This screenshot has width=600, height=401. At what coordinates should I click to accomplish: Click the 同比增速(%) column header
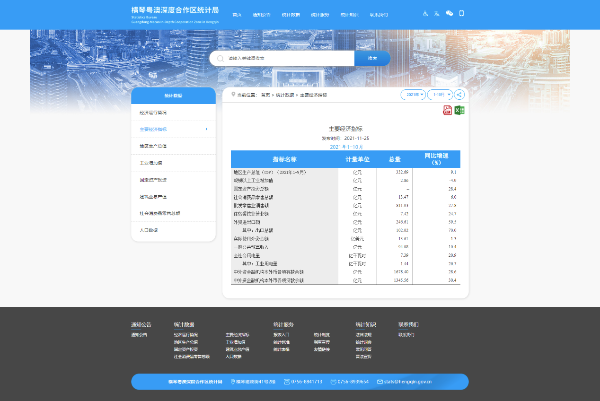coord(436,159)
